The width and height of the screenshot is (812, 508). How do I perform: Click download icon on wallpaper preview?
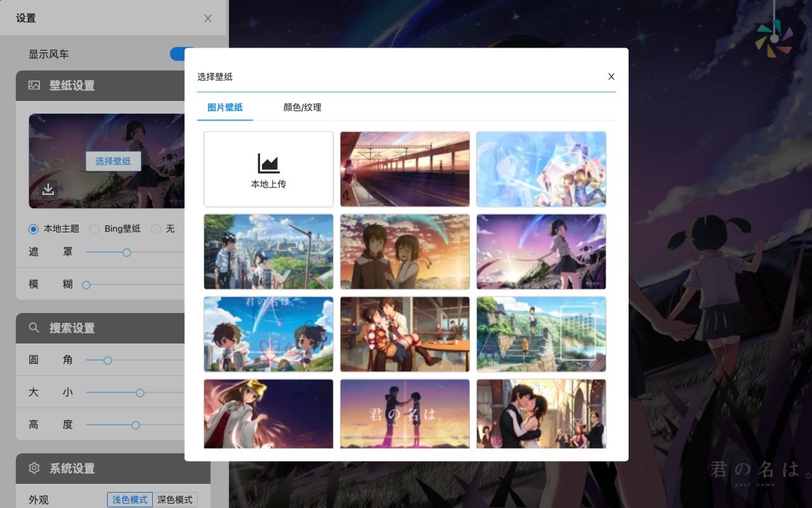(x=48, y=189)
